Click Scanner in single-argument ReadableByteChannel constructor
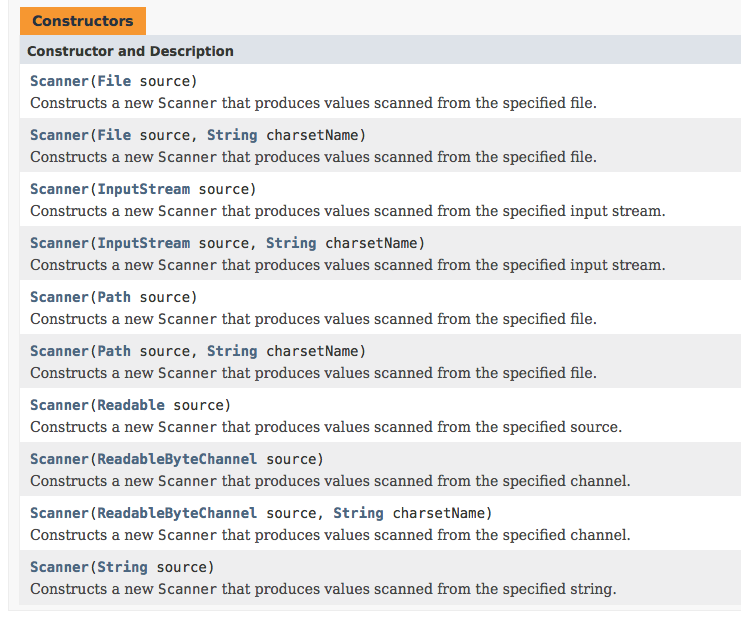 click(59, 459)
